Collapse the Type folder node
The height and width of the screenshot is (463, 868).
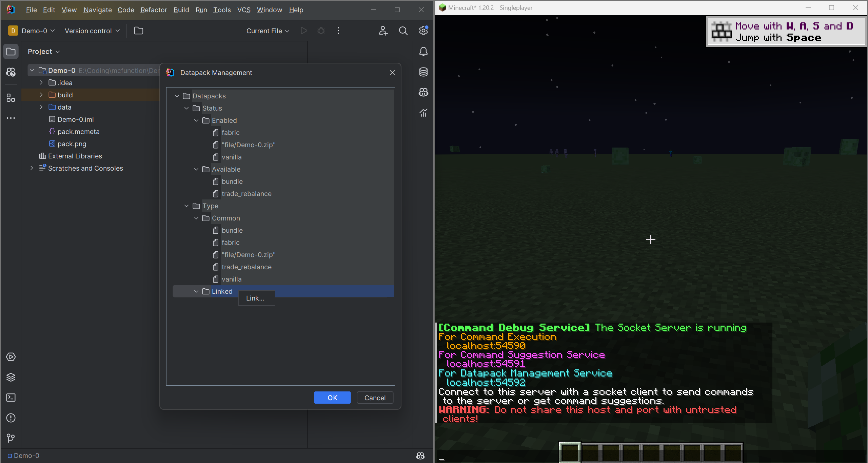[186, 206]
